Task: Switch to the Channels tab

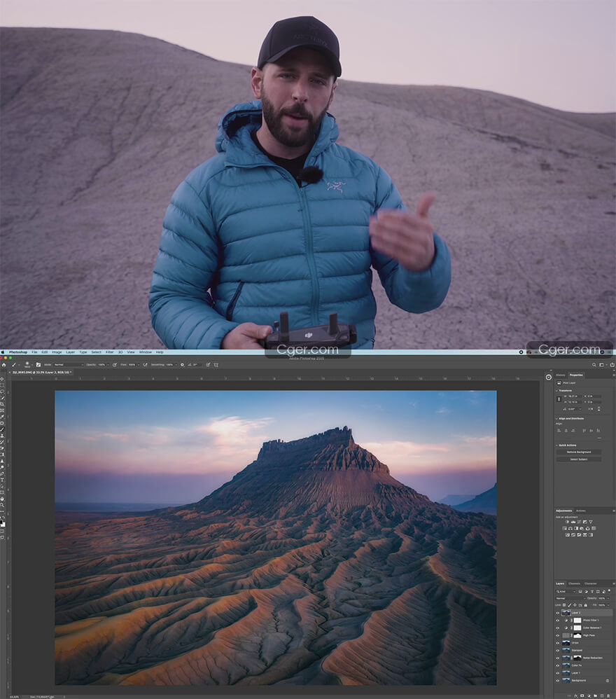Action: [574, 583]
